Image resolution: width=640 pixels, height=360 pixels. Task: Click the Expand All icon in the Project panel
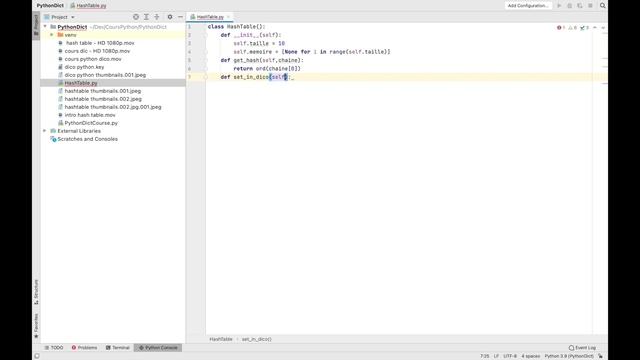pyautogui.click(x=146, y=17)
